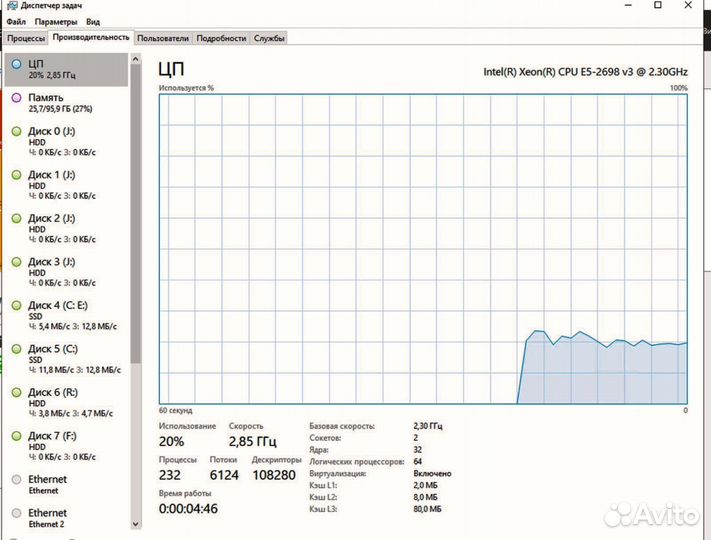The height and width of the screenshot is (540, 711).
Task: Open the Вид menu
Action: tap(92, 21)
